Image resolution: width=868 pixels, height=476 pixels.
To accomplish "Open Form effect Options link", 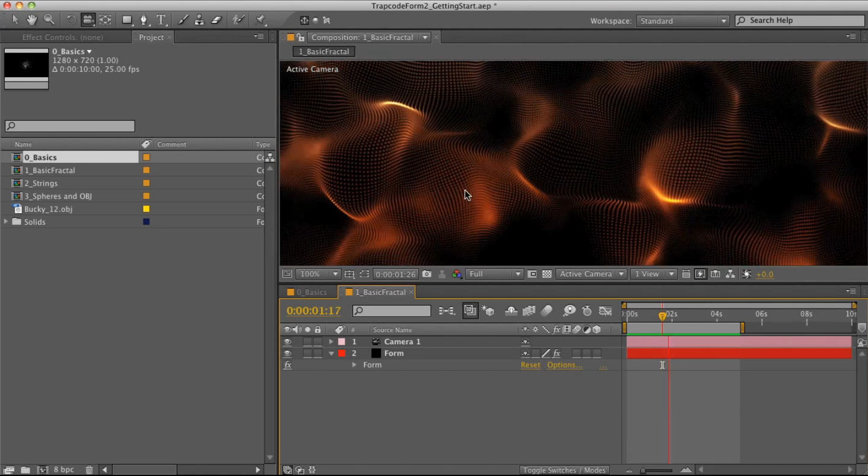I will [x=565, y=365].
